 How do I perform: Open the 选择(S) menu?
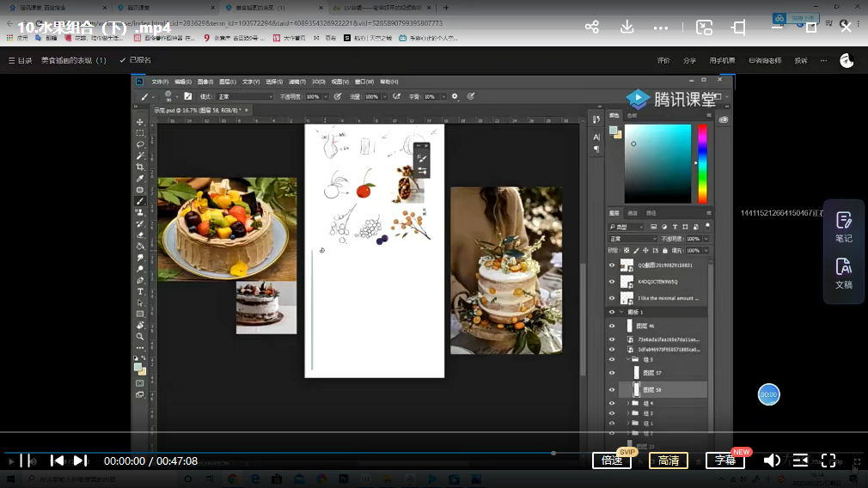pos(274,82)
